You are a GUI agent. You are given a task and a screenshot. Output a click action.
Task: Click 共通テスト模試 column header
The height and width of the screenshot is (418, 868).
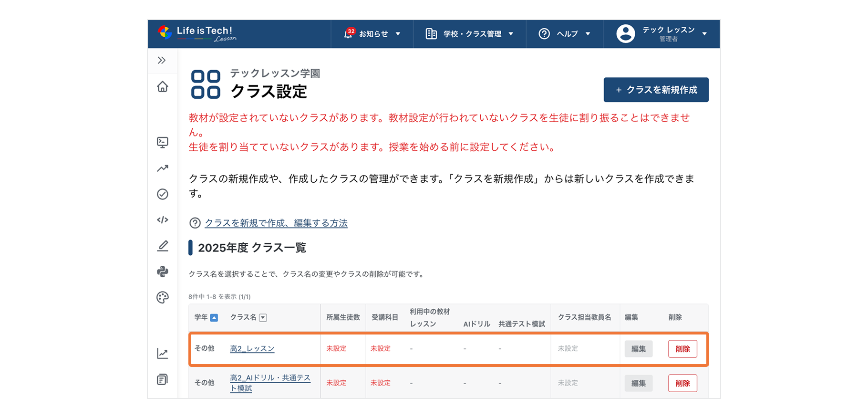[522, 324]
